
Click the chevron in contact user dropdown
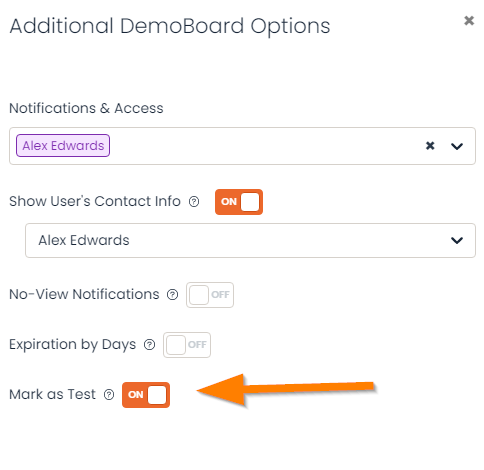coord(457,240)
